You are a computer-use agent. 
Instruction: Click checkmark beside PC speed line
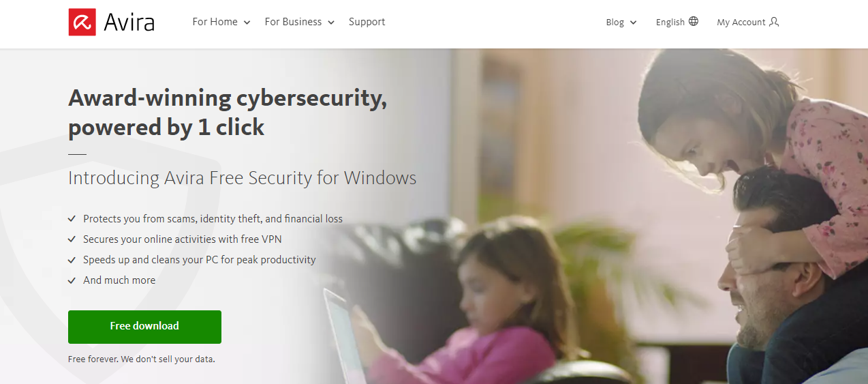tap(72, 260)
